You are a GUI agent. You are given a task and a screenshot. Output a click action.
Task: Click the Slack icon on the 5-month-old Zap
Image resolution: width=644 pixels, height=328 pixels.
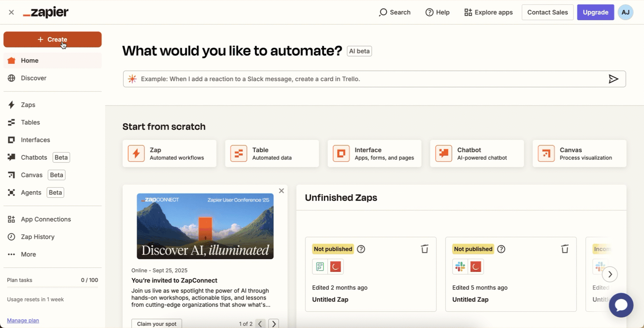460,267
